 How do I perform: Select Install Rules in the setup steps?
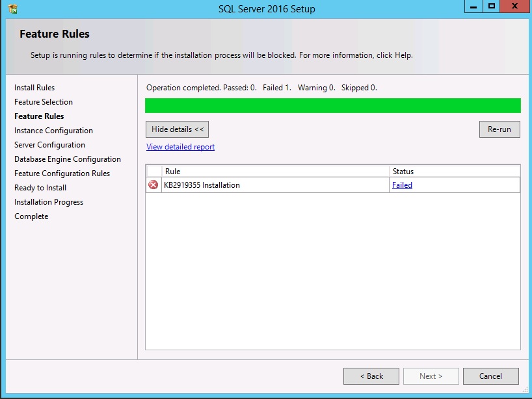click(34, 88)
